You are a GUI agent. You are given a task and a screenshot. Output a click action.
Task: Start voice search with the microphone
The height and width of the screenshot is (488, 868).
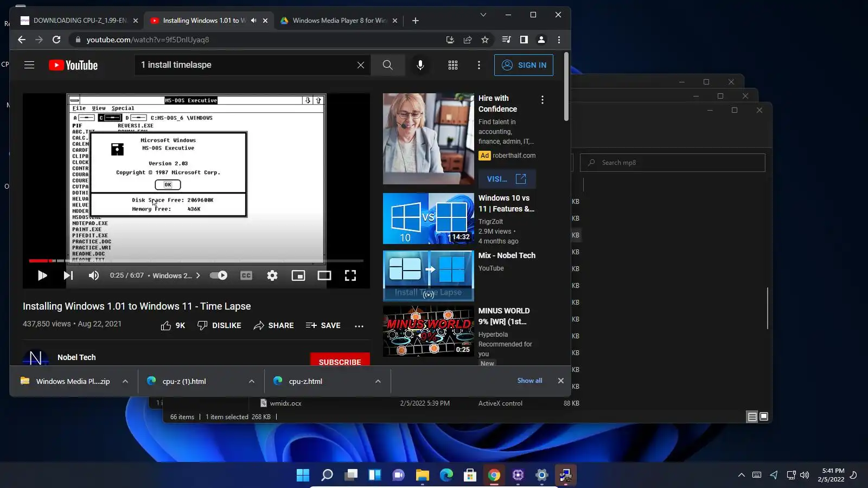[420, 65]
